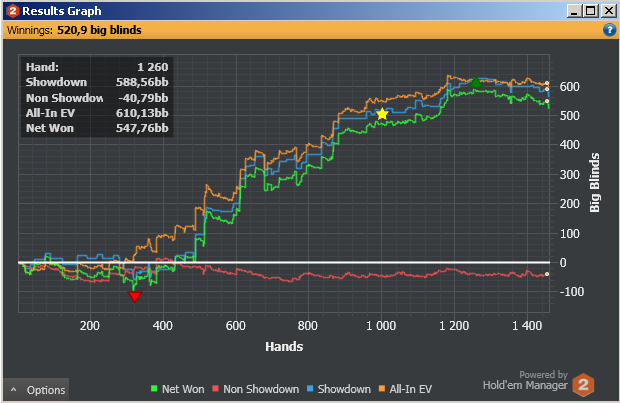
Task: Click the Powered by Hold'em Manager text
Action: coord(525,380)
